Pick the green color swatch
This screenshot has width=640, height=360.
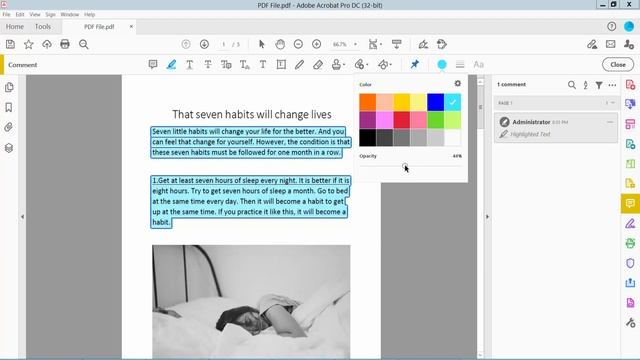(x=436, y=120)
